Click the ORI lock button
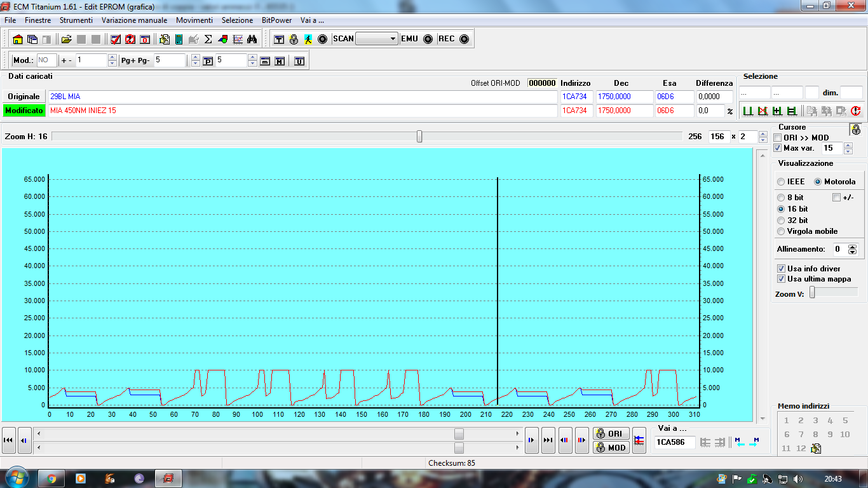 click(611, 433)
